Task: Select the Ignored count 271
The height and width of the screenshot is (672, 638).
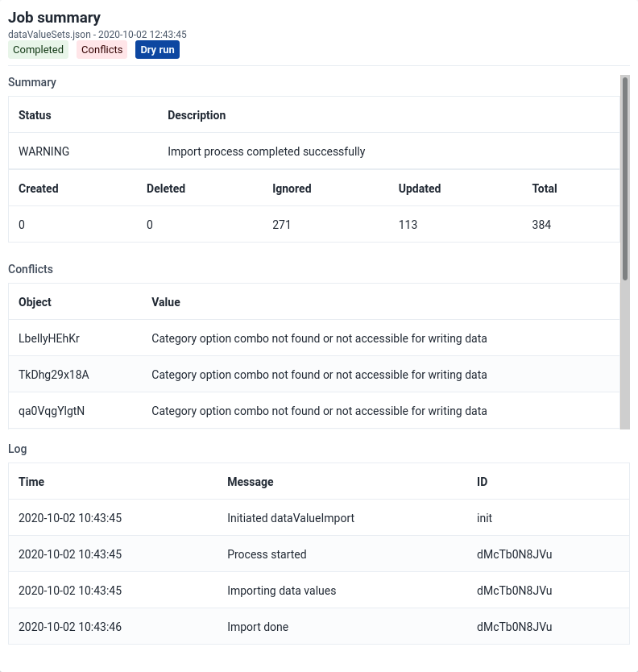Action: pyautogui.click(x=281, y=225)
